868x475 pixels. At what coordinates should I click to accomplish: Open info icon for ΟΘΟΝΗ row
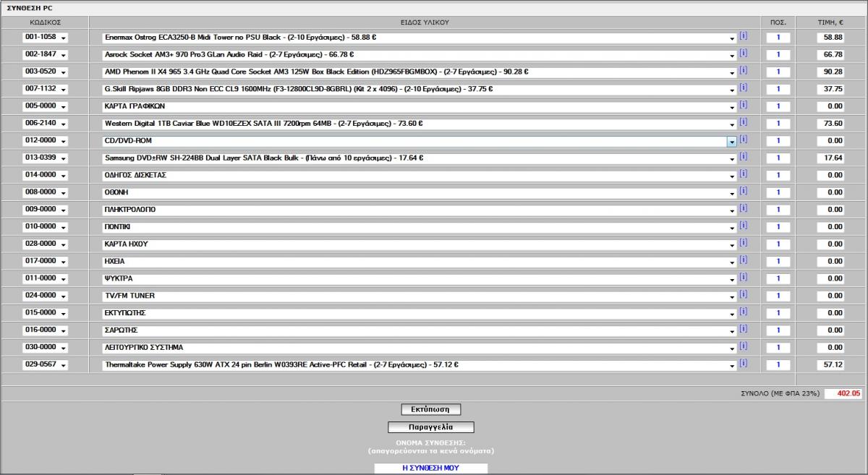pyautogui.click(x=744, y=191)
